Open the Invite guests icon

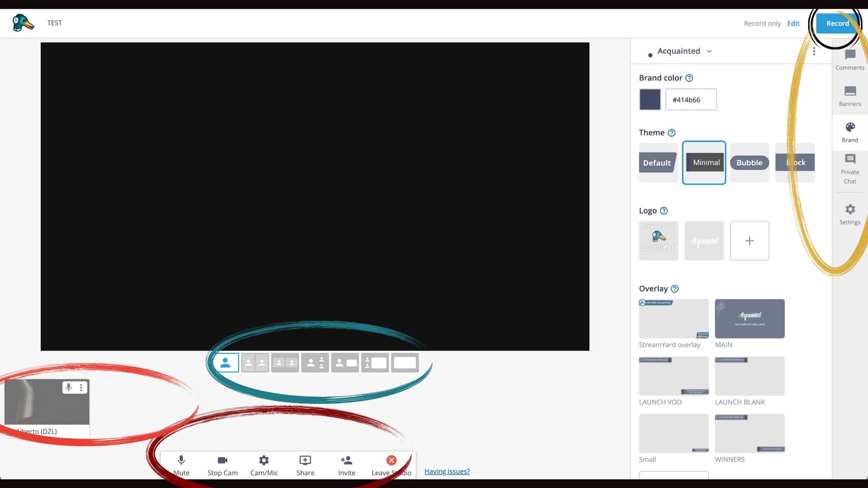(x=346, y=461)
